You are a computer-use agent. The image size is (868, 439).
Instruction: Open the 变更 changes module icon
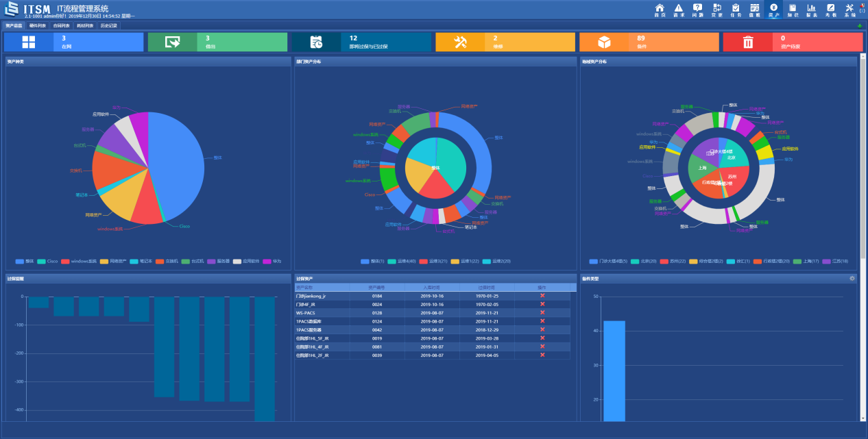[x=717, y=10]
